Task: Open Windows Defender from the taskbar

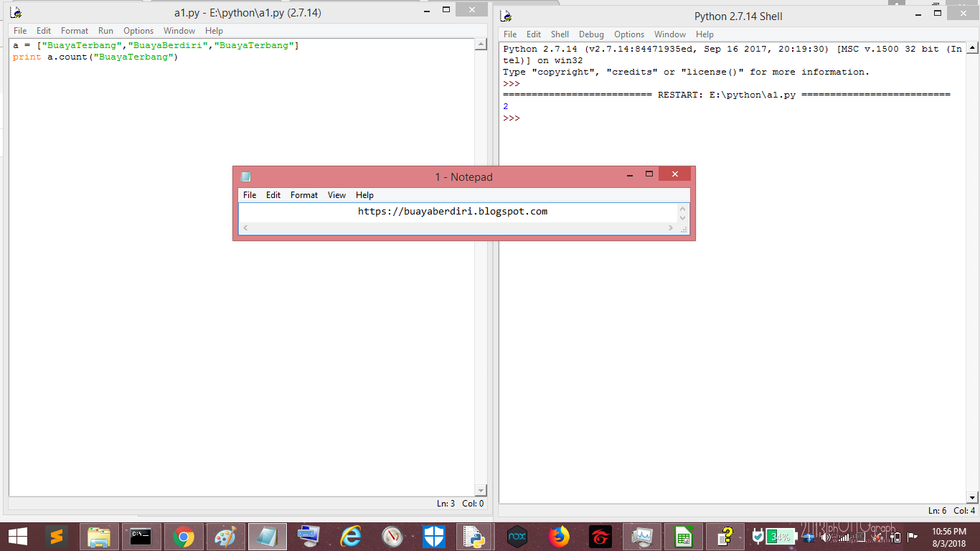Action: pos(434,536)
